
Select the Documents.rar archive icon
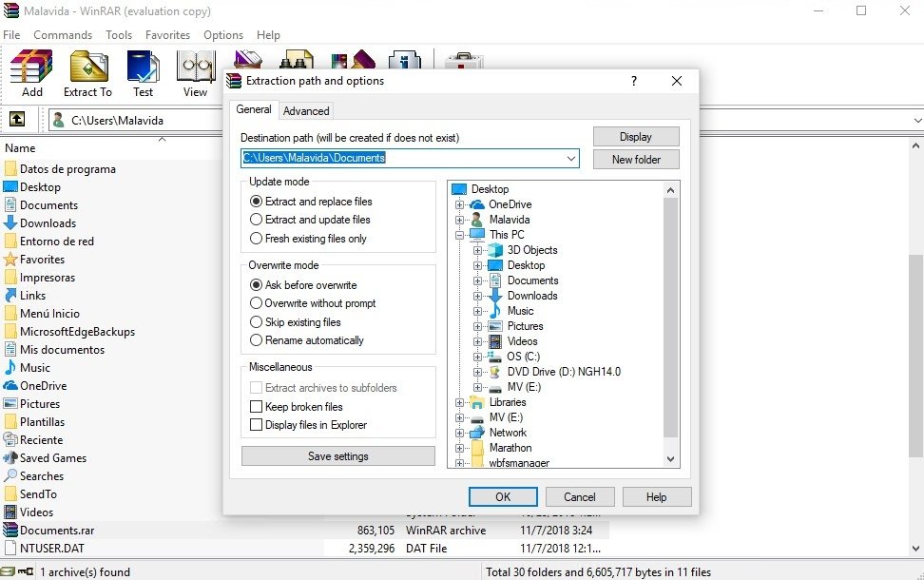[x=10, y=530]
